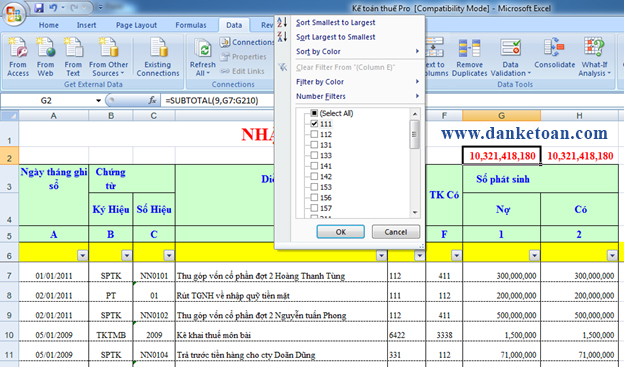Click the Name Box showing G2
Viewport: 624px width, 367px height.
pos(46,100)
